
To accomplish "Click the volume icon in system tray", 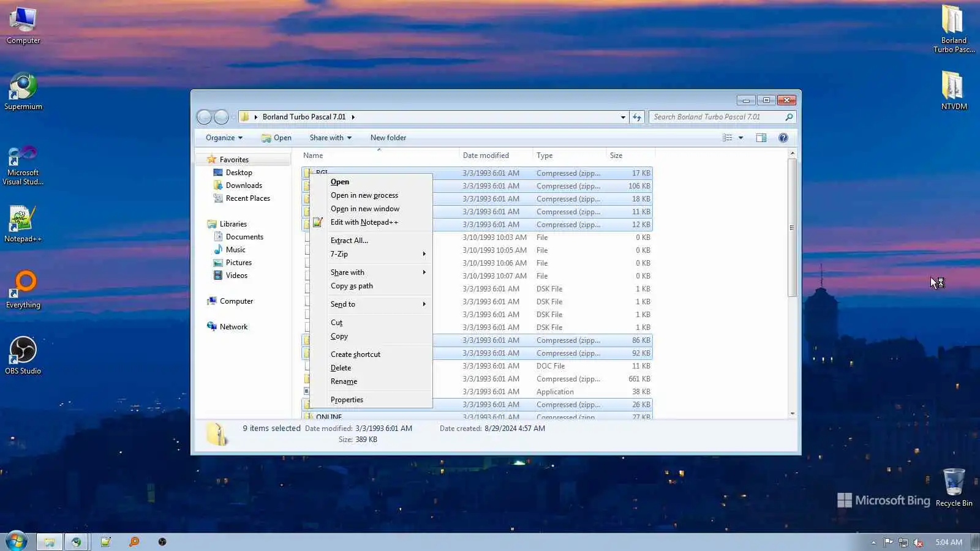I will tap(918, 542).
